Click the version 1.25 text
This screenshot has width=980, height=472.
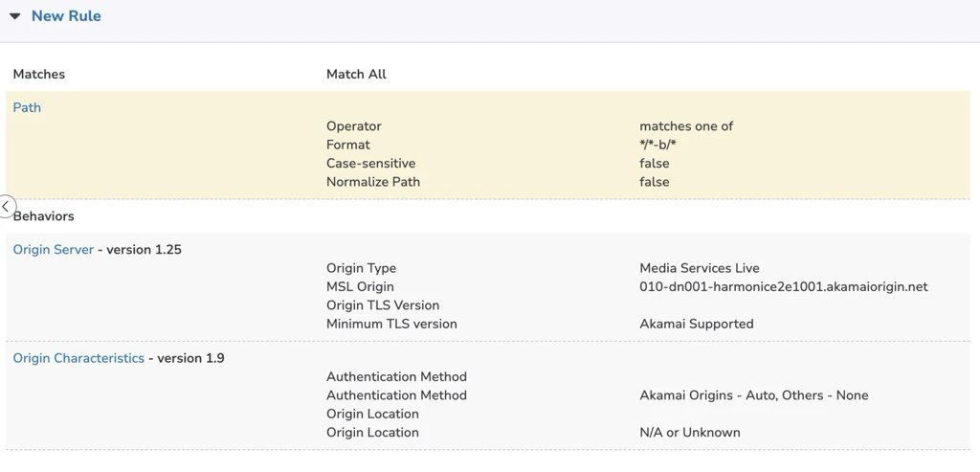click(144, 249)
